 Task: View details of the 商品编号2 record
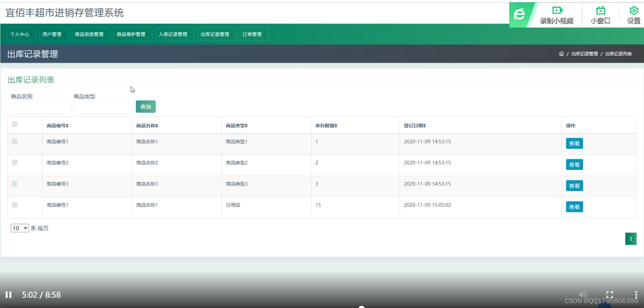(574, 164)
